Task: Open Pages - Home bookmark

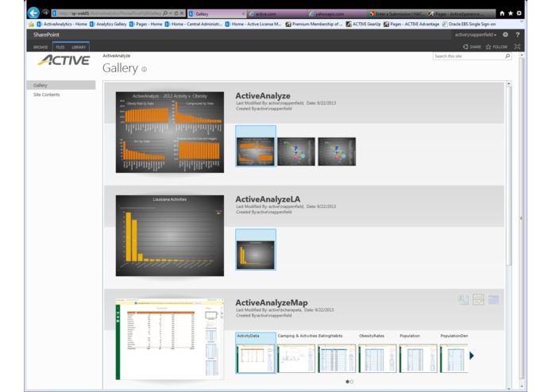Action: click(x=146, y=25)
